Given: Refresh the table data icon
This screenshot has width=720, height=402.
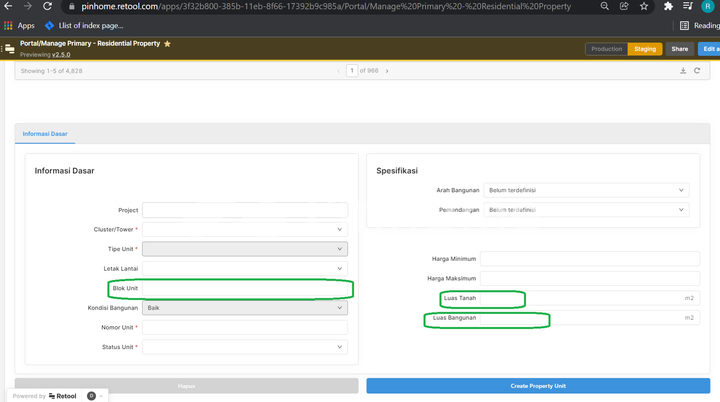Looking at the screenshot, I should 697,71.
